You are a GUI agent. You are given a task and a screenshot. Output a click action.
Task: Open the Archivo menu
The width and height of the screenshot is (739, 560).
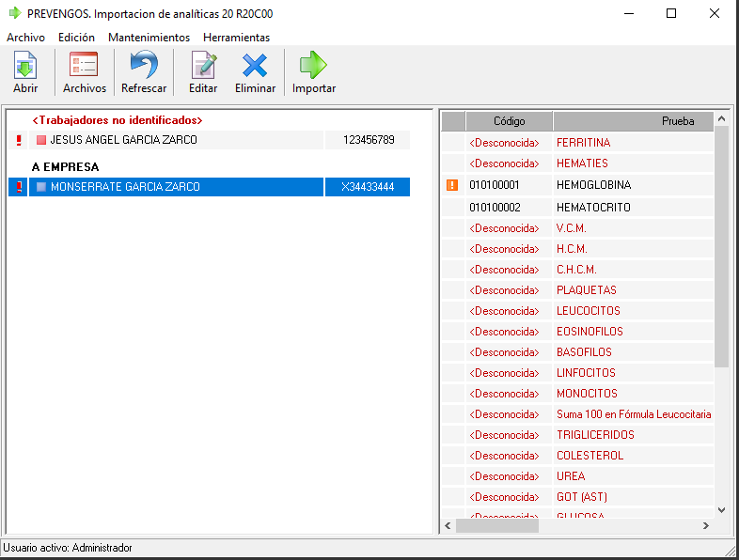pyautogui.click(x=25, y=38)
